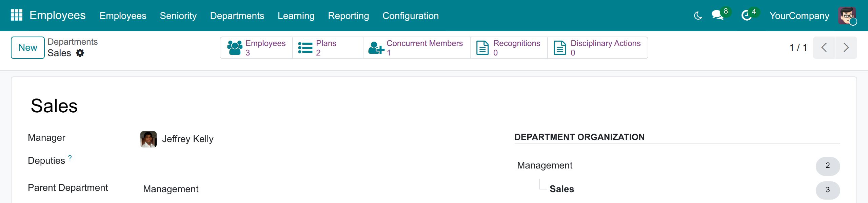Open Employees 3 stat button
868x203 pixels.
tap(256, 48)
